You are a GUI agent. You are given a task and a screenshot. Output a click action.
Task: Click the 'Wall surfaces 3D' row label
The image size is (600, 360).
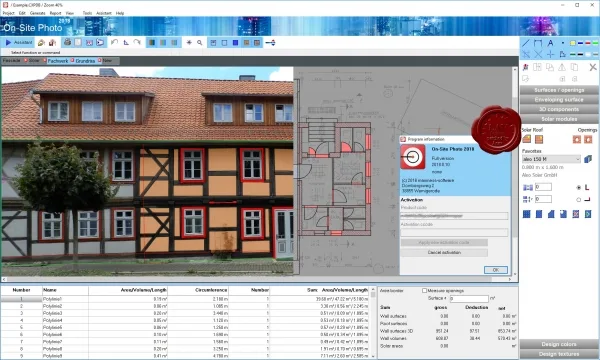[x=396, y=331]
